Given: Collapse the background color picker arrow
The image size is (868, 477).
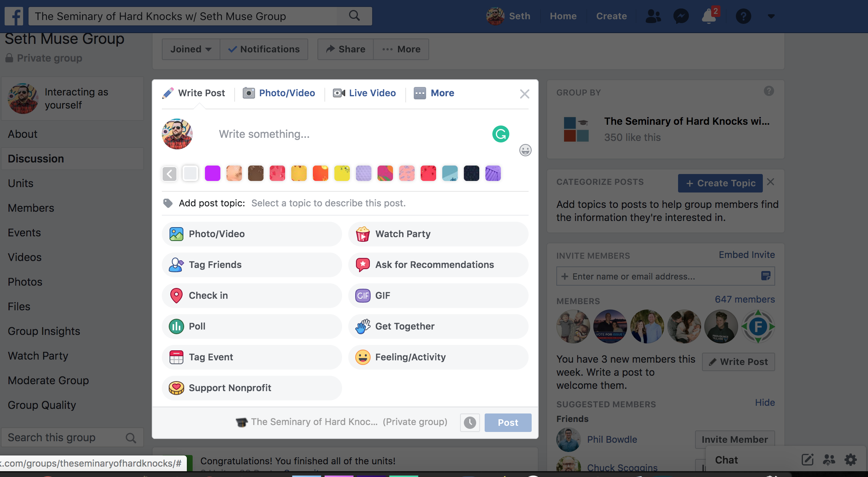Looking at the screenshot, I should point(170,174).
